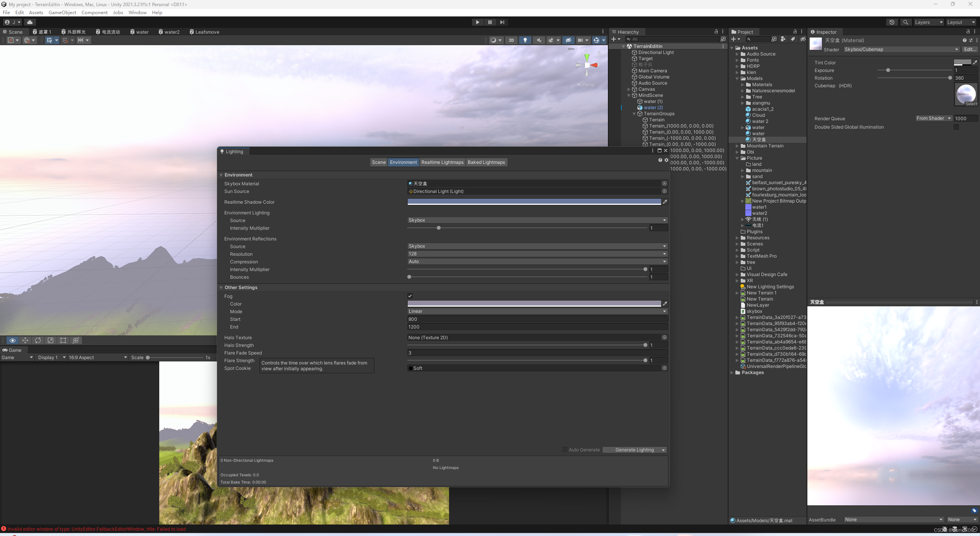Select the Rotate tool in scene overlay
Screen dimensions: 980x536
pos(38,340)
